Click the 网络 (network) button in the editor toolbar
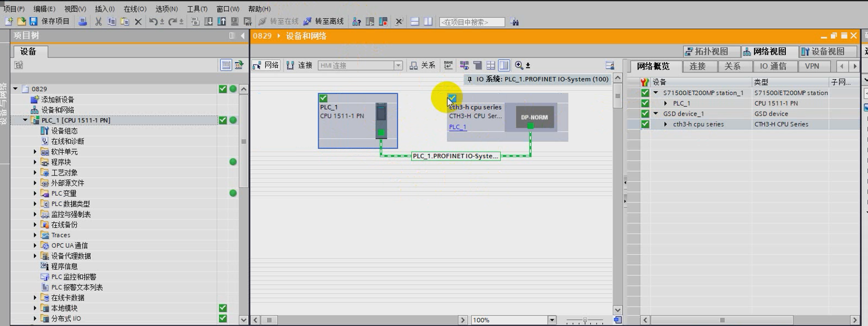868x326 pixels. pos(266,66)
